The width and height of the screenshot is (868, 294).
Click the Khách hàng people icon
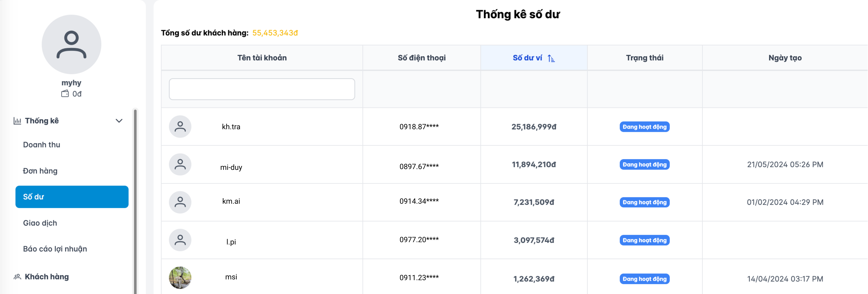coord(17,277)
